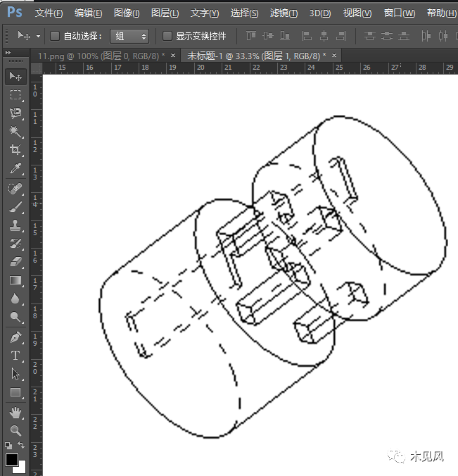This screenshot has height=476, width=458.
Task: Click distribute left edges icon
Action: point(426,36)
